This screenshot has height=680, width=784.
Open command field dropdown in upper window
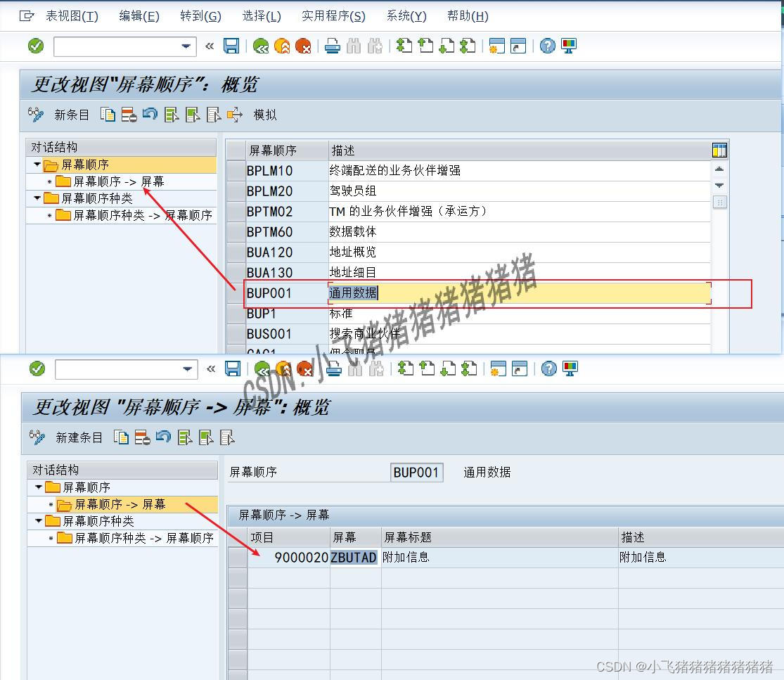coord(186,46)
